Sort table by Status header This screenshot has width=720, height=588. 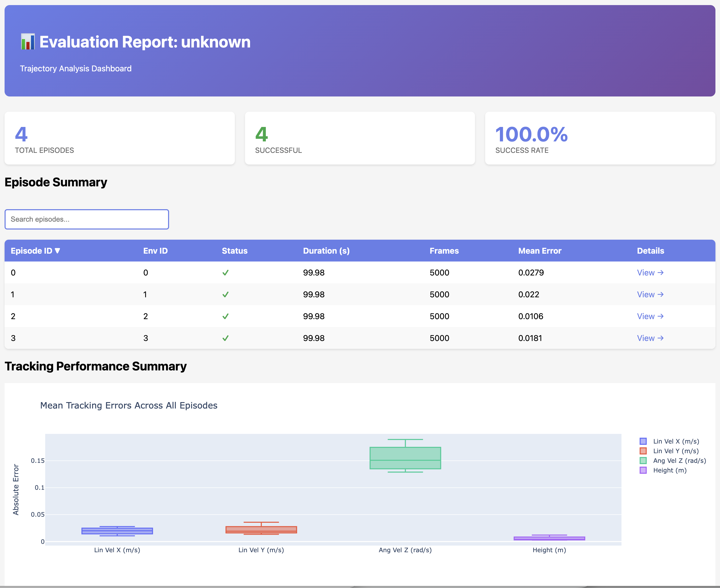click(x=235, y=251)
